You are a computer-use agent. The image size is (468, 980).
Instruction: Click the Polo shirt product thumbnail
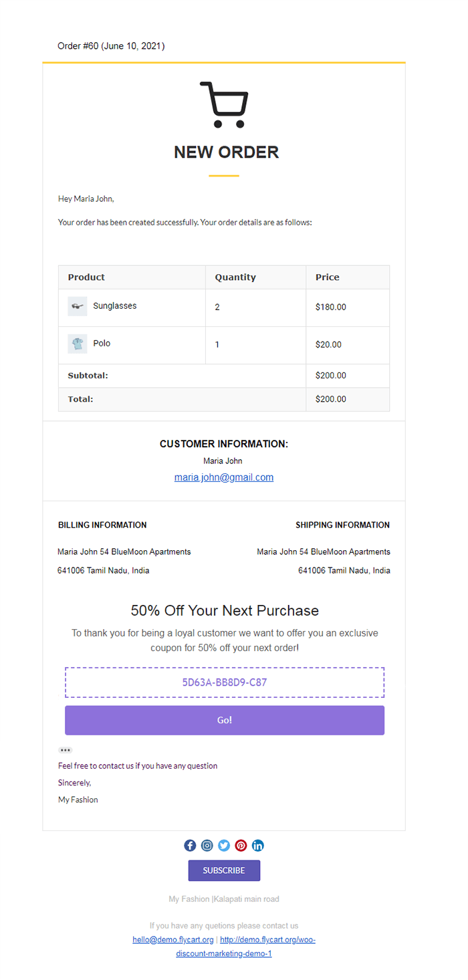click(x=78, y=344)
